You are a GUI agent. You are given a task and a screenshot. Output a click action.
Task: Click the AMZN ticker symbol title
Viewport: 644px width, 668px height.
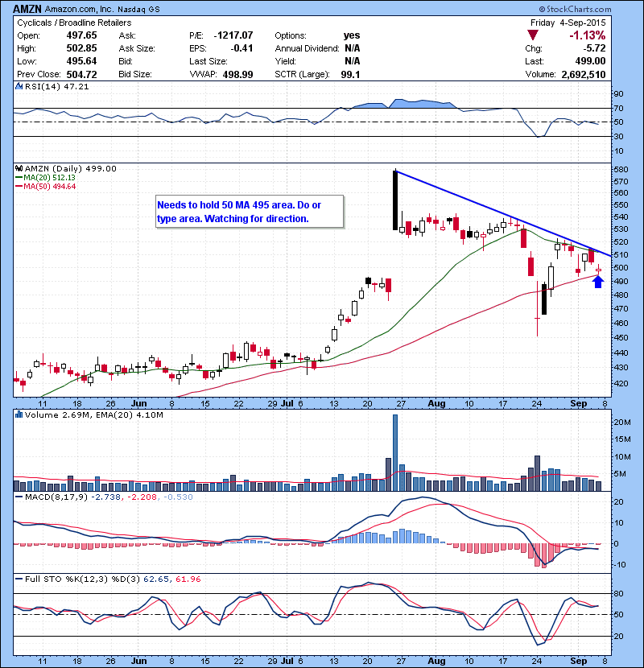click(27, 9)
